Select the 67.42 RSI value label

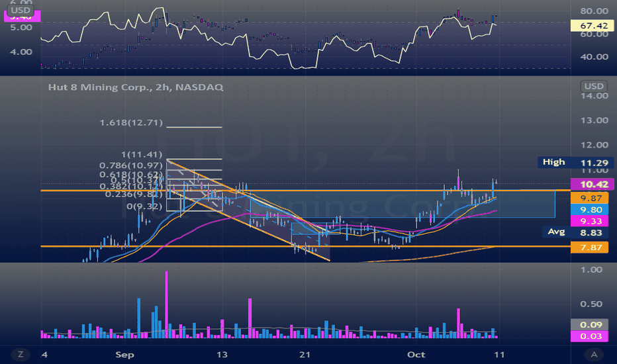point(592,26)
